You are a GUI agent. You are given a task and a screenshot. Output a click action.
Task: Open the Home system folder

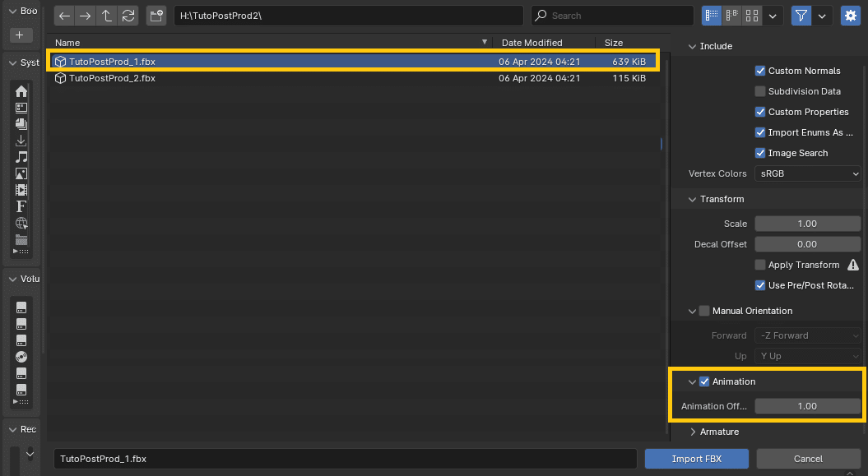21,91
